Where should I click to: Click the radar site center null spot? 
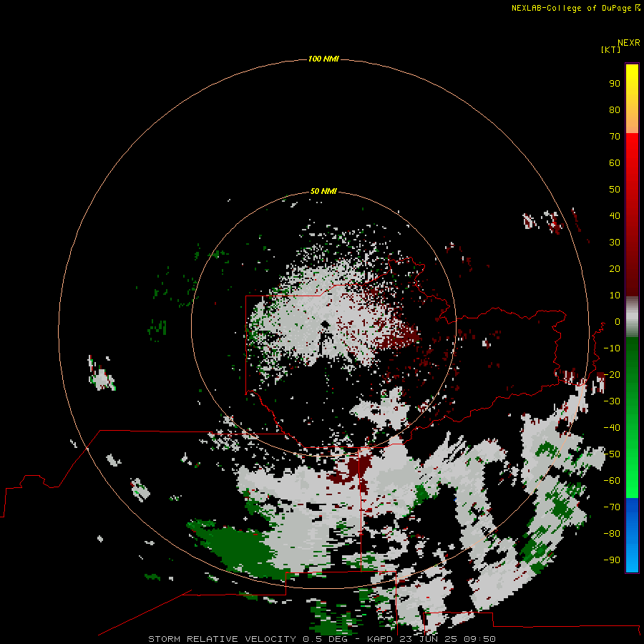point(326,325)
